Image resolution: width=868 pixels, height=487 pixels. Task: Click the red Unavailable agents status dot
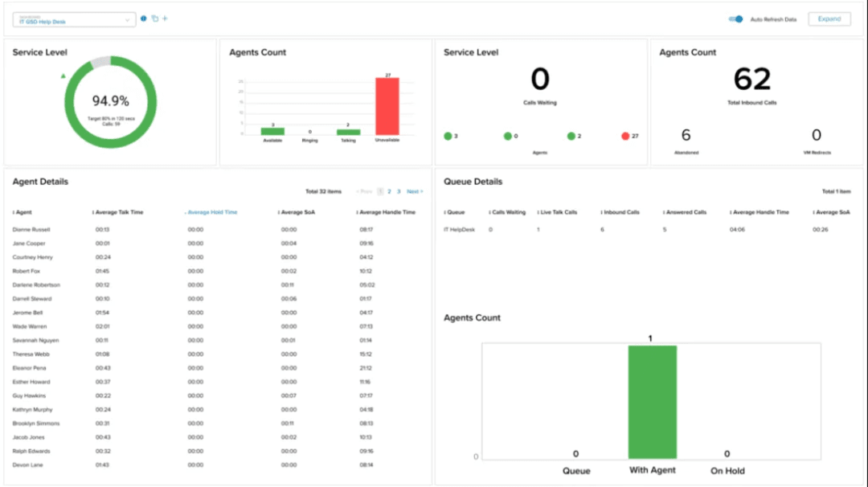[x=625, y=136]
